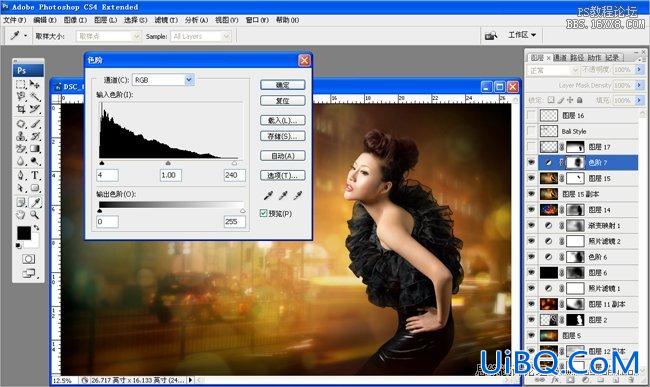
Task: Select the Brush tool
Action: [x=35, y=124]
